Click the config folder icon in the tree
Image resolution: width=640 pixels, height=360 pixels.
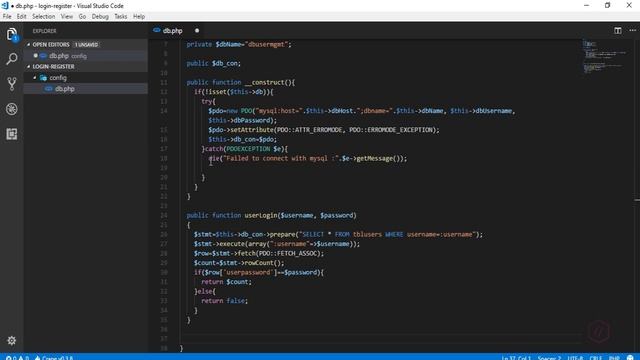click(x=43, y=78)
